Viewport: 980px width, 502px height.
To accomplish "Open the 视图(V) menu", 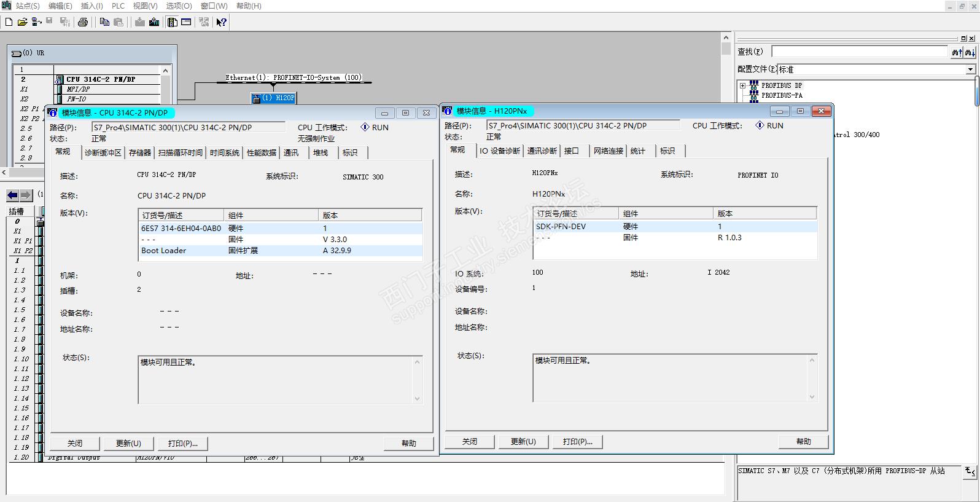I will point(146,6).
